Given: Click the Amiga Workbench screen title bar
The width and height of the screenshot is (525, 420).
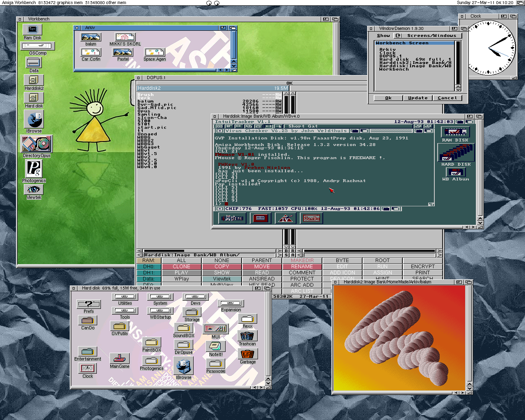Looking at the screenshot, I should pyautogui.click(x=262, y=2).
